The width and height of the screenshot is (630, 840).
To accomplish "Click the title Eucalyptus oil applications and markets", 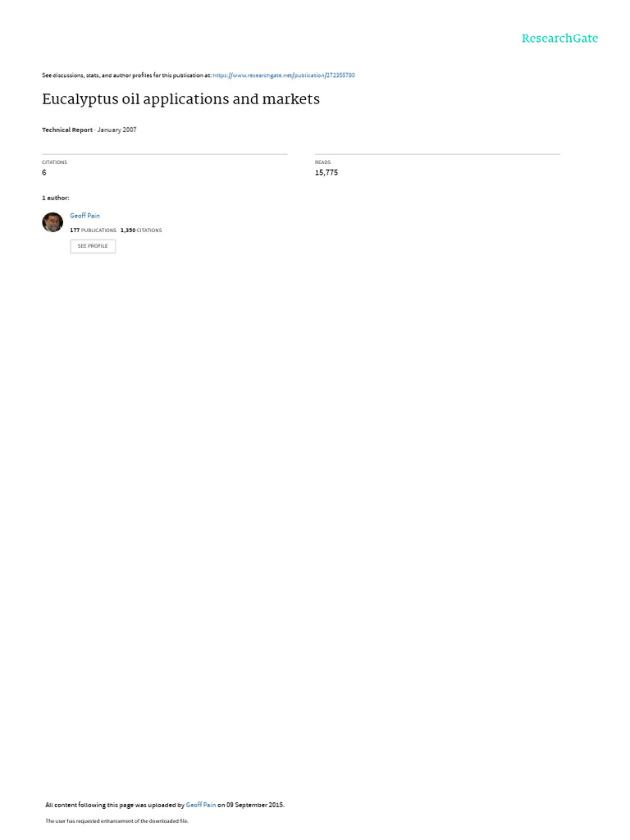I will [x=181, y=99].
